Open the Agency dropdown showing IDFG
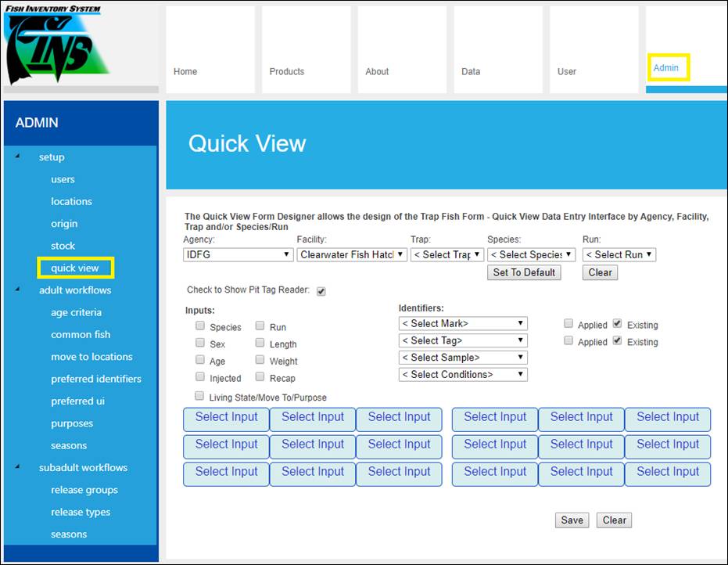 tap(238, 254)
